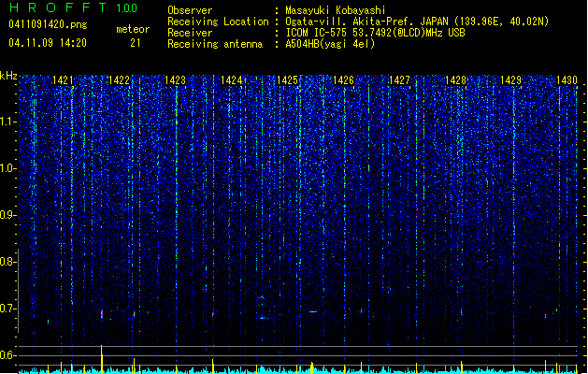This screenshot has width=588, height=374.
Task: Click the 1430 time marker
Action: click(566, 80)
